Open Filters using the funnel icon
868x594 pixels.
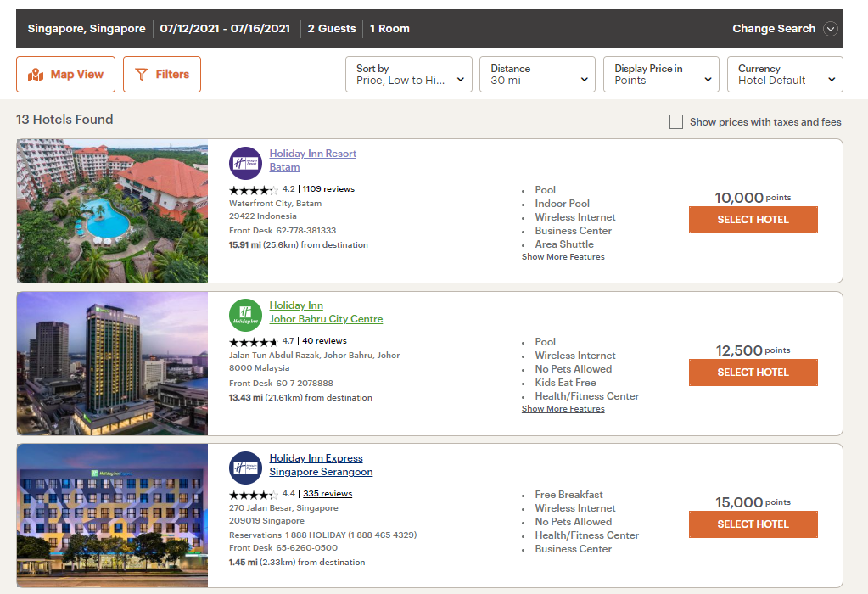(x=143, y=74)
